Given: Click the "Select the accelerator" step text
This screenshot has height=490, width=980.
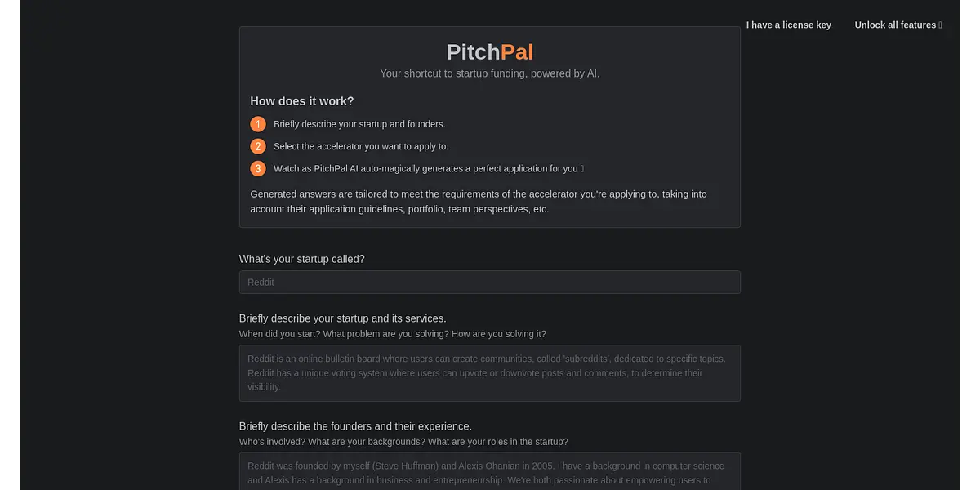Looking at the screenshot, I should tap(361, 147).
